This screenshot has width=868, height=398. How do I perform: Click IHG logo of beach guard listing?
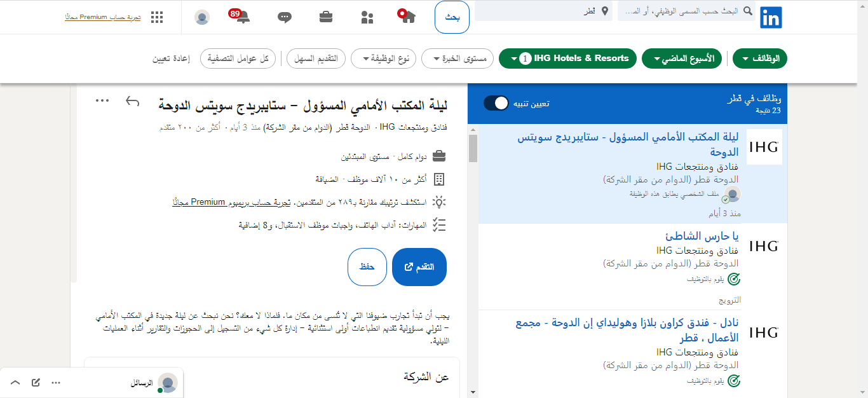(764, 245)
